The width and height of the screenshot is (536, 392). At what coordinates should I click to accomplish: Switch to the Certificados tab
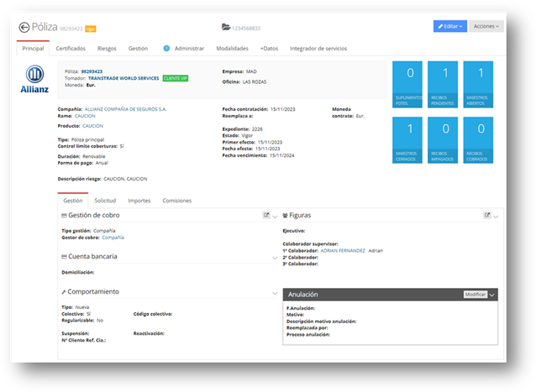pos(71,49)
